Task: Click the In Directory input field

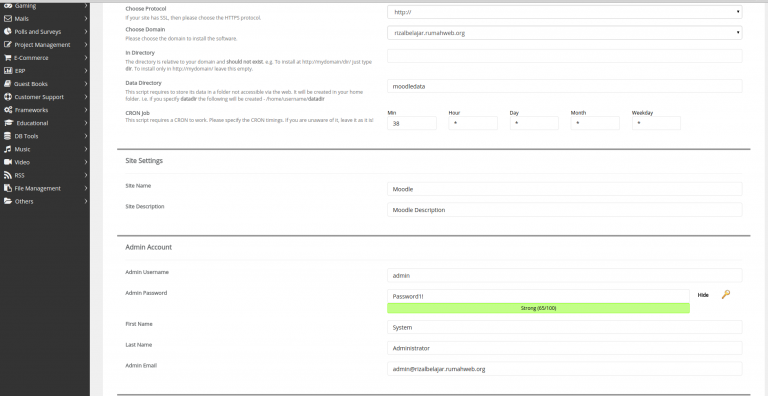Action: (564, 56)
